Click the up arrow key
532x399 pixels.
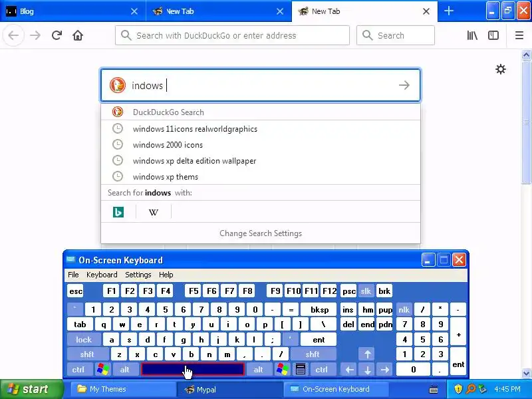(367, 354)
